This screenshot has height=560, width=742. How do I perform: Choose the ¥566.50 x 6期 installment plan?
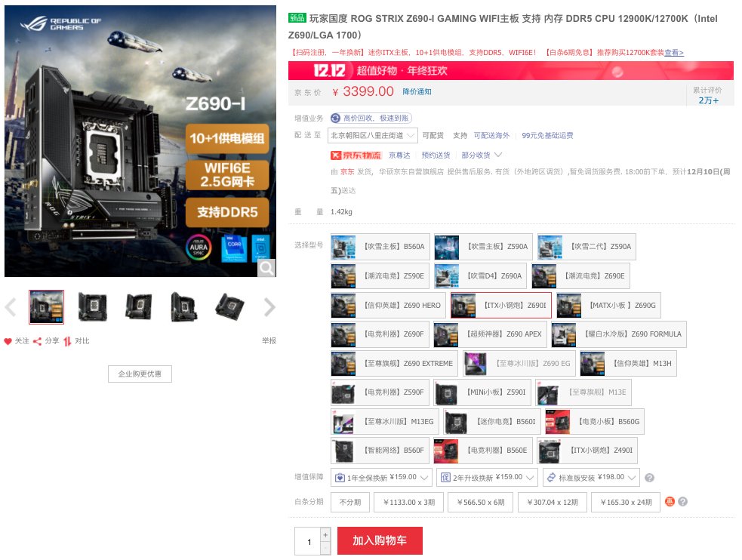481,502
